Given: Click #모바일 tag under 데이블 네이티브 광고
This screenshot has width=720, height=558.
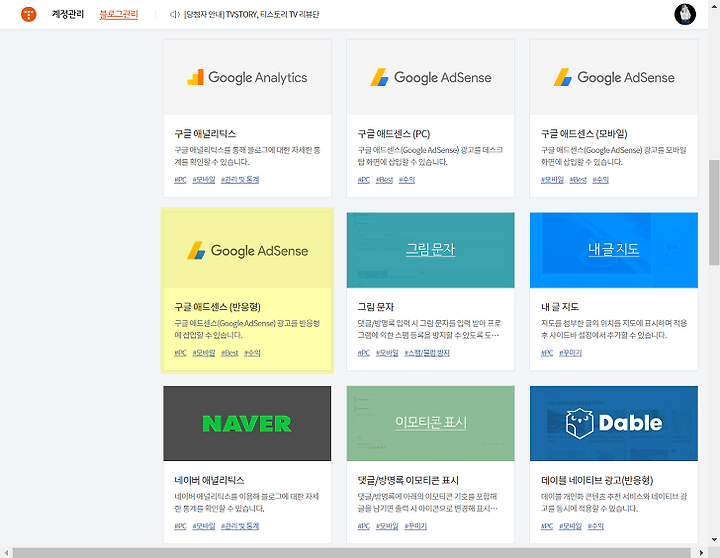Looking at the screenshot, I should 570,526.
